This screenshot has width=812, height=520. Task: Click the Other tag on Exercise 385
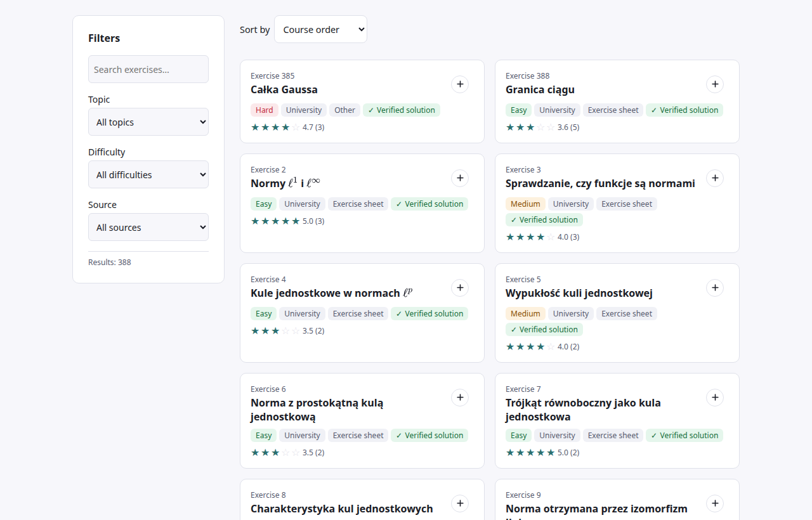coord(344,110)
